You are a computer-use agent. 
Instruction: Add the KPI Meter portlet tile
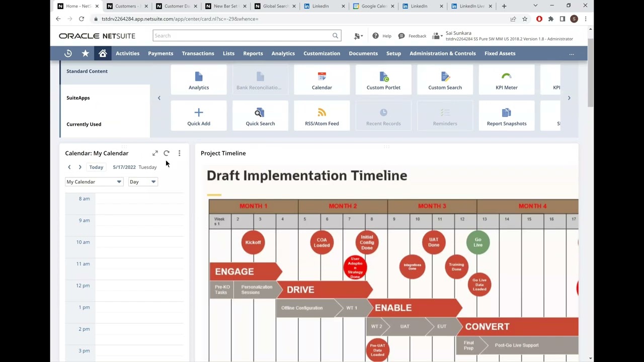(x=507, y=80)
